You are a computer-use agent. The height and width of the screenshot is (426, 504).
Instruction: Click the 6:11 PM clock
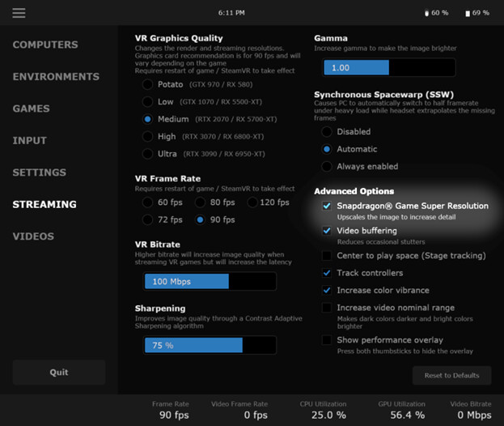[231, 13]
